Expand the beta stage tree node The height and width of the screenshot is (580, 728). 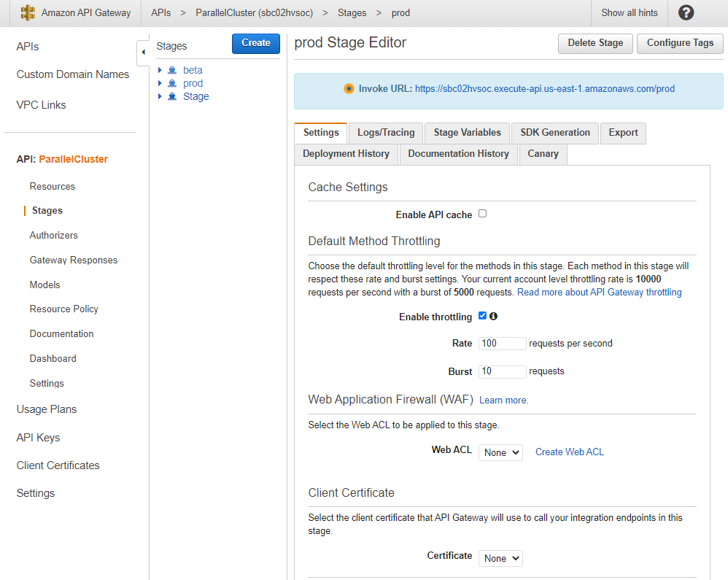[160, 71]
